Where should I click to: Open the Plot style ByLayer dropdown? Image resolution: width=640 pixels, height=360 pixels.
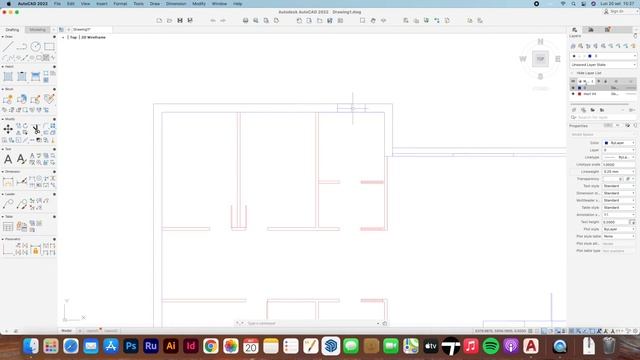coord(619,229)
